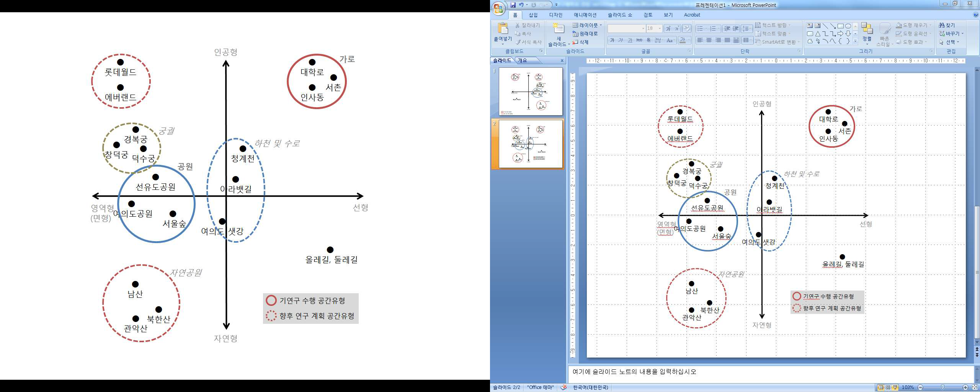The width and height of the screenshot is (980, 392).
Task: Select the 선유도공원 label on slide canvas
Action: tap(707, 208)
